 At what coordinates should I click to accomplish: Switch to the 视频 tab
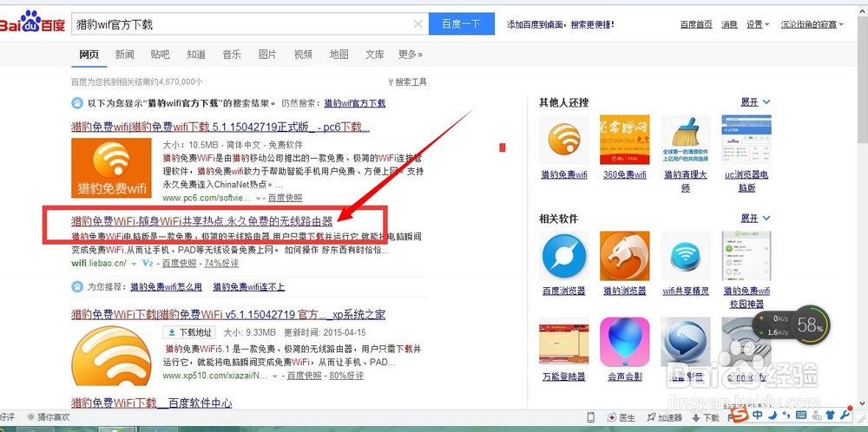(x=303, y=54)
